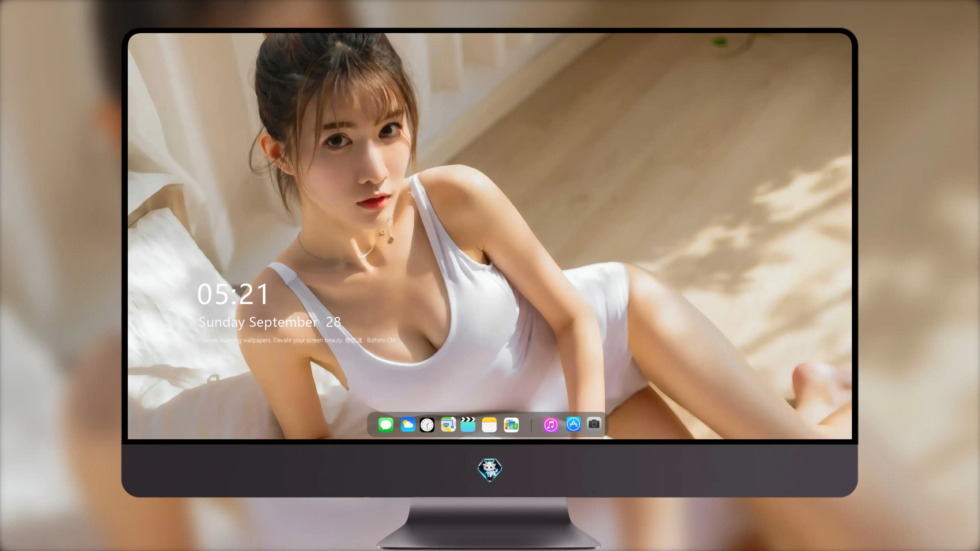Click the Sunday September 28 date text
This screenshot has height=551, width=980.
(270, 322)
